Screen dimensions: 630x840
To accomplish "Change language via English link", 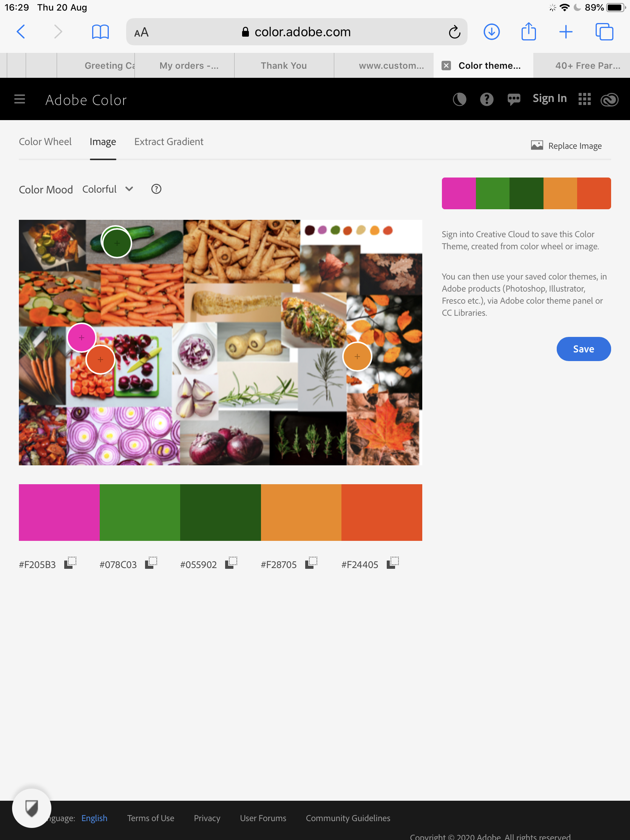I will [94, 818].
